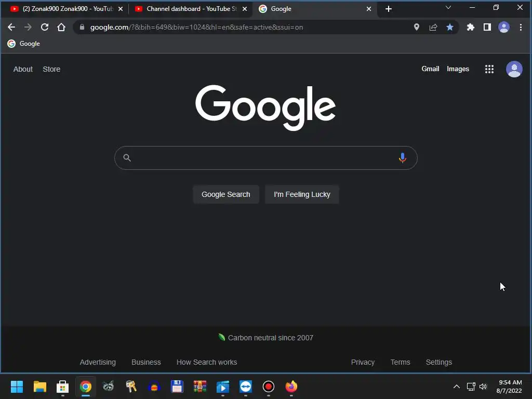Viewport: 532px width, 399px height.
Task: Share this page using the share icon
Action: click(x=433, y=27)
